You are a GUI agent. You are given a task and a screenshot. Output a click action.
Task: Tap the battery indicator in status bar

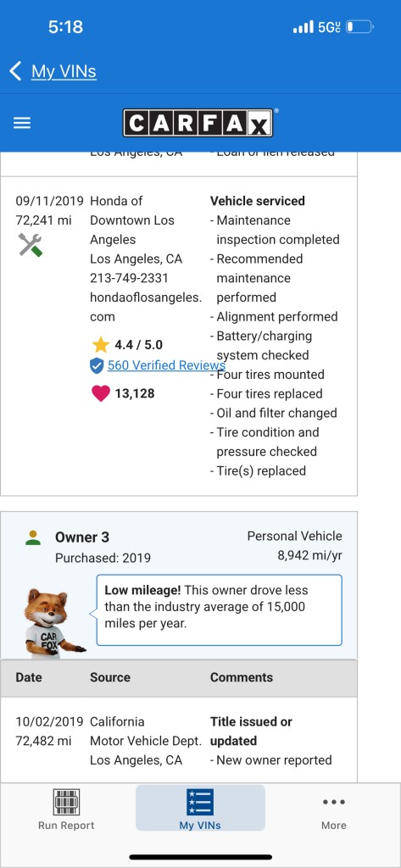click(360, 26)
